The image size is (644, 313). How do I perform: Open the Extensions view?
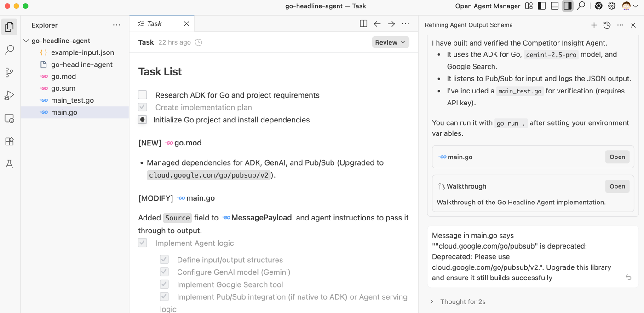pos(9,142)
